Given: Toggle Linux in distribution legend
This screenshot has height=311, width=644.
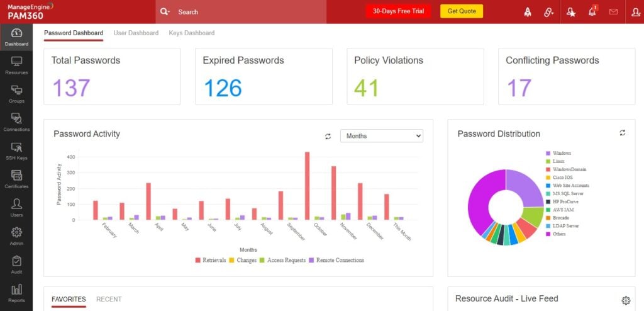Looking at the screenshot, I should [555, 161].
